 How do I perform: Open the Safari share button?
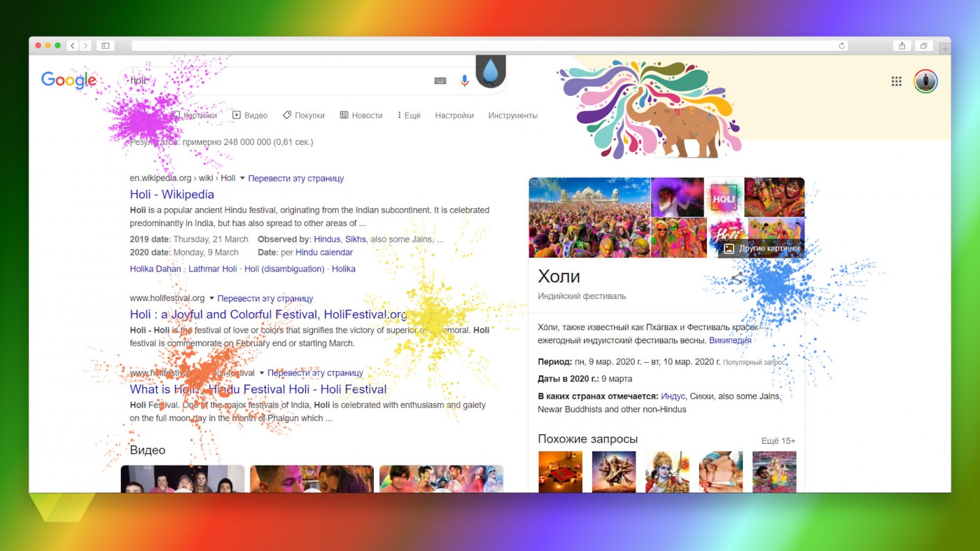click(x=902, y=46)
